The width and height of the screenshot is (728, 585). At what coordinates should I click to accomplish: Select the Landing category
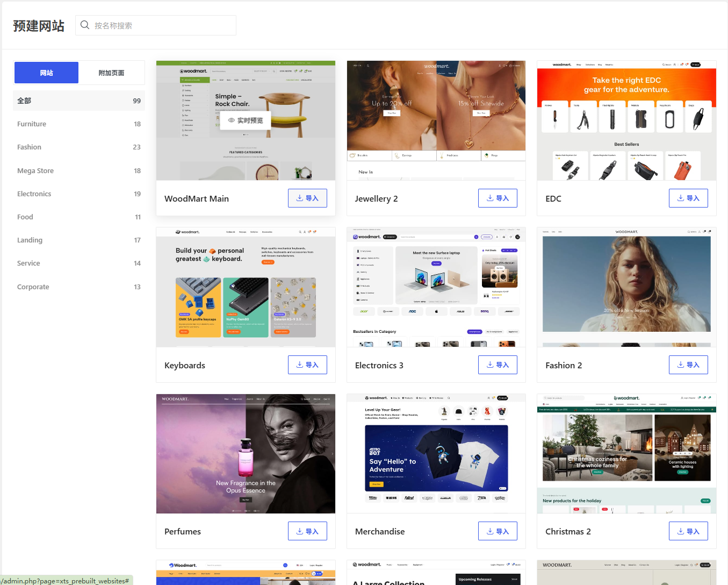click(x=79, y=240)
